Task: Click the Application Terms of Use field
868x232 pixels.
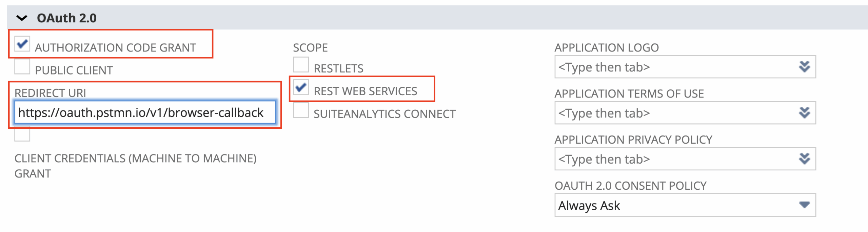Action: point(675,113)
